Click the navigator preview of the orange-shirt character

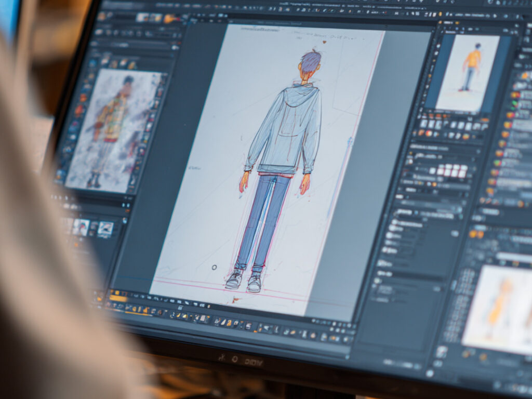tap(468, 72)
